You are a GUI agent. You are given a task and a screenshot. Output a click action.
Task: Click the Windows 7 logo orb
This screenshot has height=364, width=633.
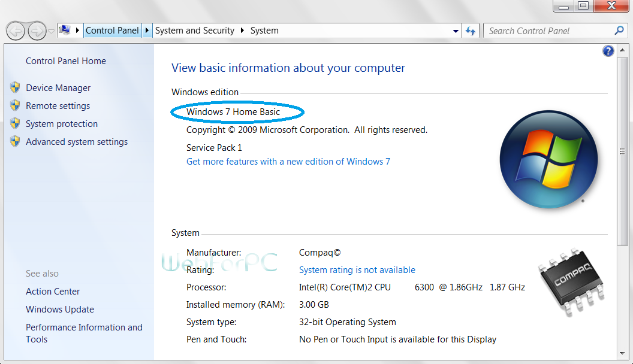click(x=548, y=159)
